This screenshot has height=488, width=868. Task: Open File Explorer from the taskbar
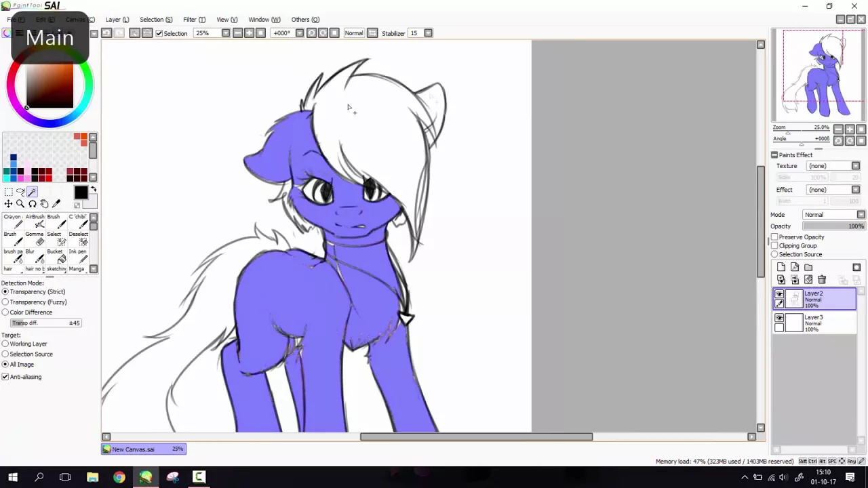pos(92,477)
